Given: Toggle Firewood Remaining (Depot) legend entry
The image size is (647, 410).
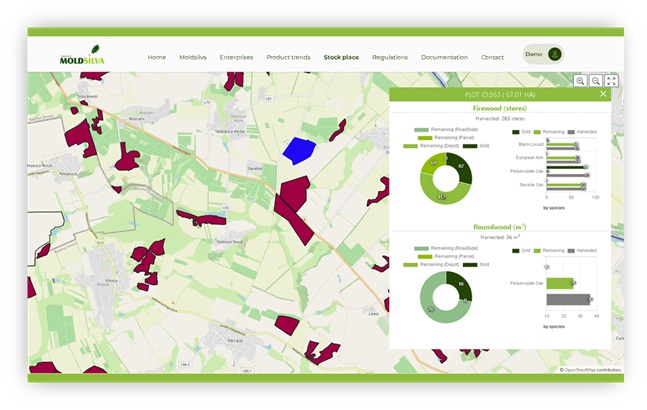Looking at the screenshot, I should pos(431,146).
